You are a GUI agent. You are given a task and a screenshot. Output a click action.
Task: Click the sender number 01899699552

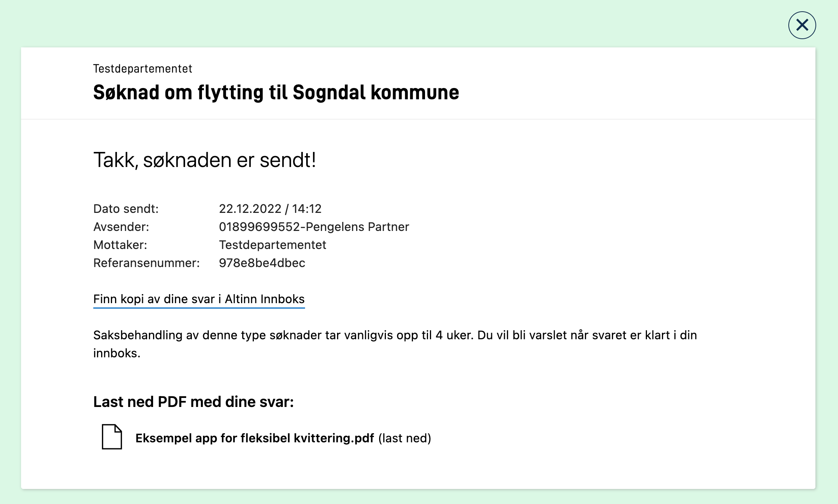point(259,227)
